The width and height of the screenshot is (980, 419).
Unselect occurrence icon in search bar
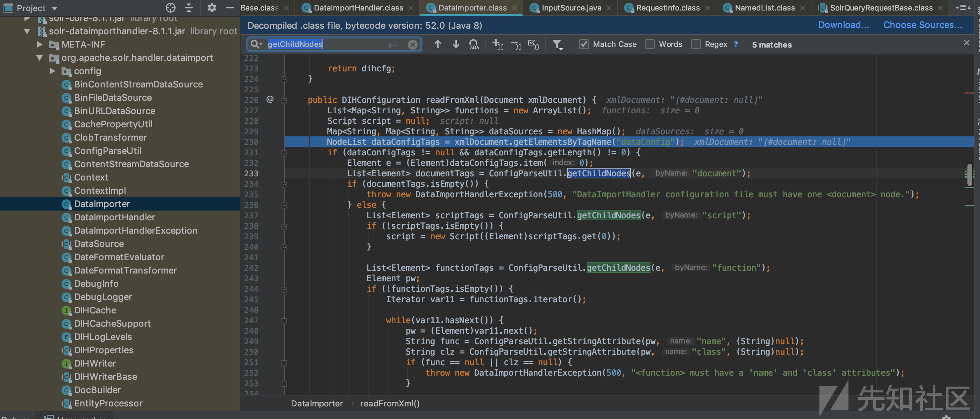pyautogui.click(x=516, y=45)
